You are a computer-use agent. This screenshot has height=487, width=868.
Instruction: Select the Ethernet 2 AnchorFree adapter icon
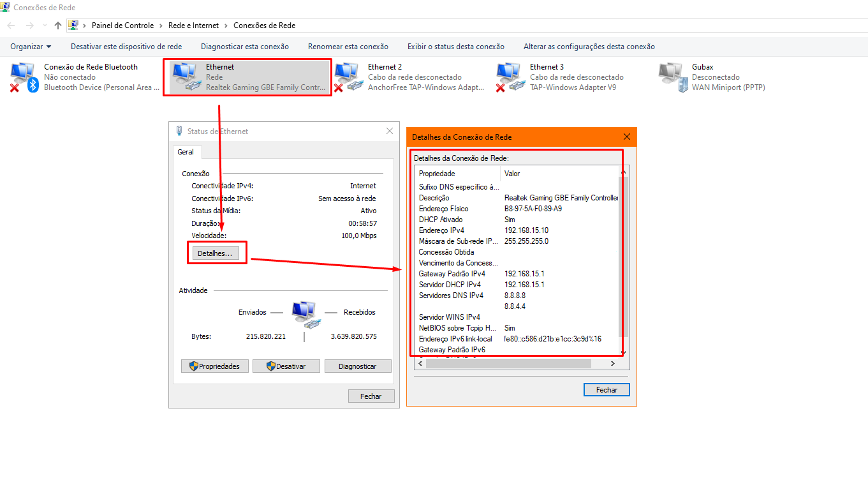coord(348,77)
